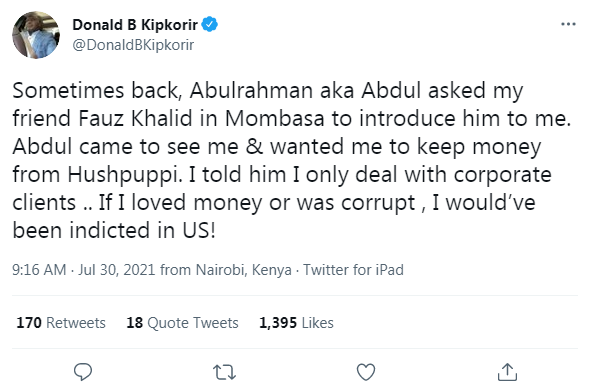Viewport: 590px width, 390px height.
Task: View the 18 Quote Tweets list
Action: click(182, 323)
